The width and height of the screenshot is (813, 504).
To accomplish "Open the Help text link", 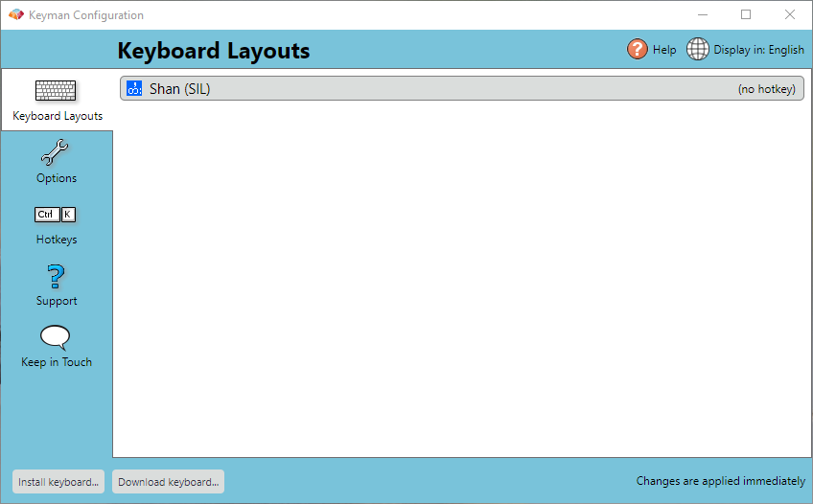I will (664, 50).
